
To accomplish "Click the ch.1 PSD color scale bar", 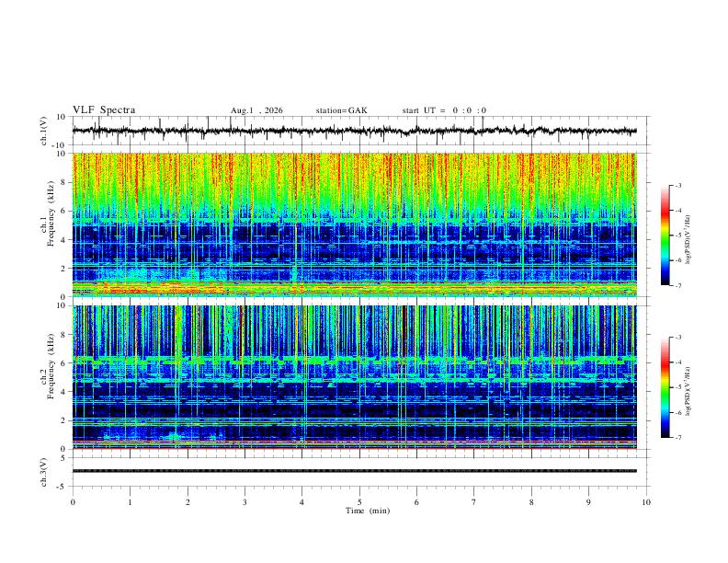I will click(665, 236).
